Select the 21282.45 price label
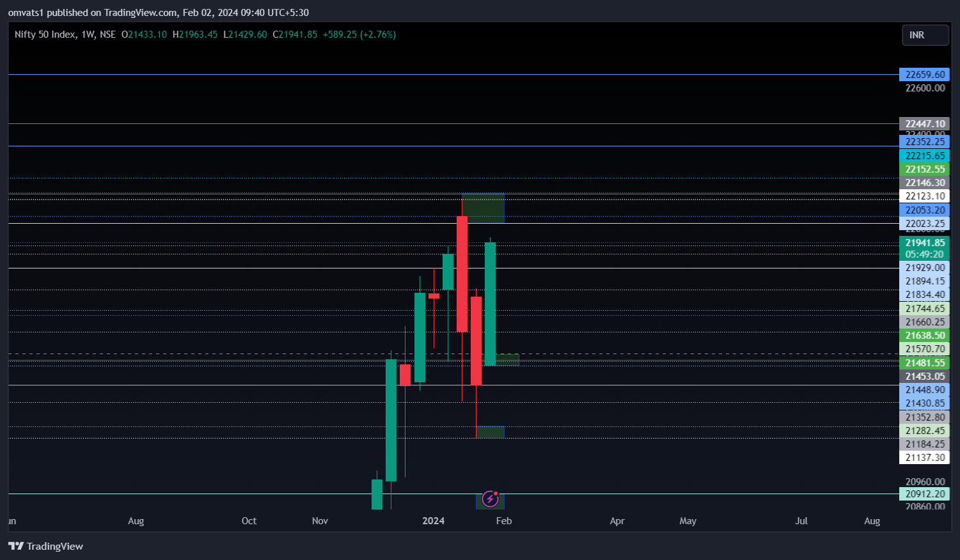Viewport: 960px width, 560px height. pos(924,431)
